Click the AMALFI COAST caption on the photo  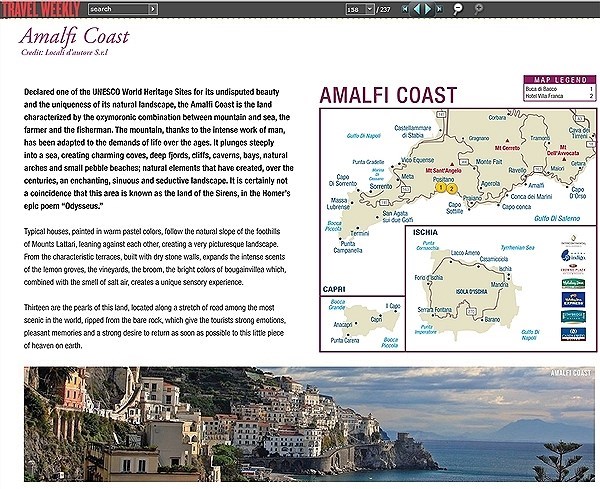571,373
